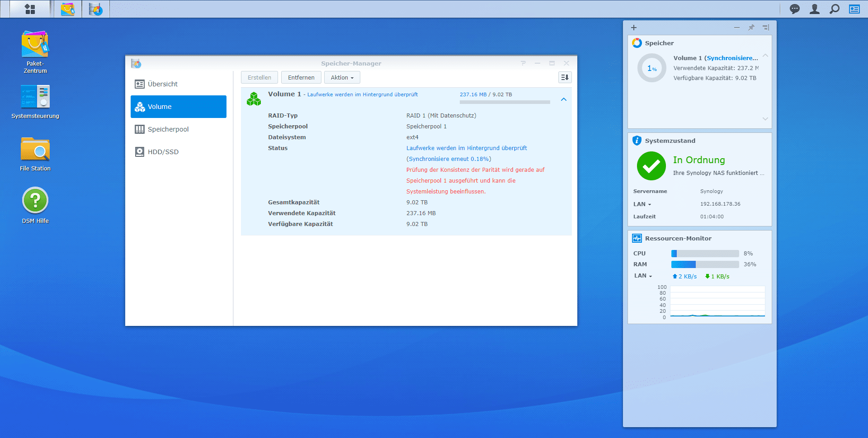Image resolution: width=868 pixels, height=438 pixels.
Task: Switch to Speicher-Manager in the taskbar
Action: [96, 9]
